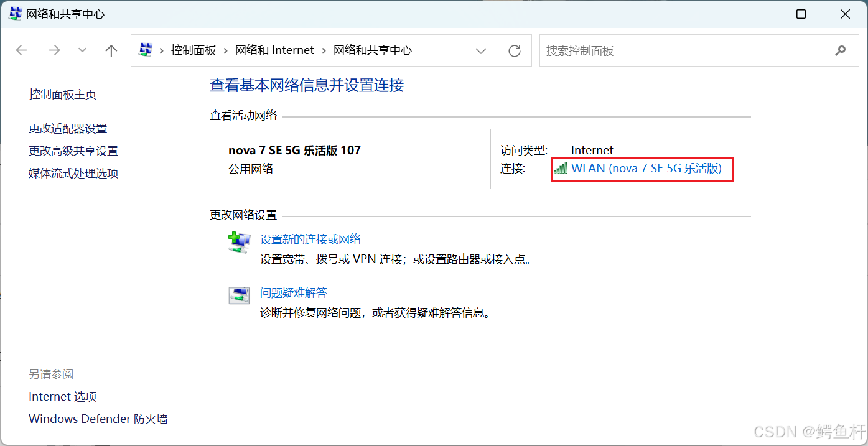
Task: Click the 公用网络 network type text
Action: (x=251, y=169)
